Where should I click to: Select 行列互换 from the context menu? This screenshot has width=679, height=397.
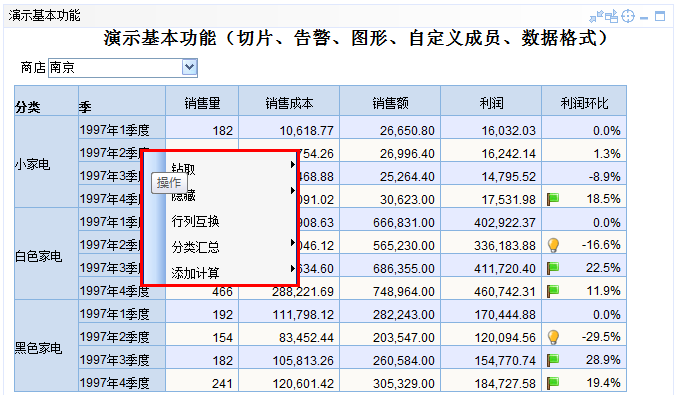(195, 221)
